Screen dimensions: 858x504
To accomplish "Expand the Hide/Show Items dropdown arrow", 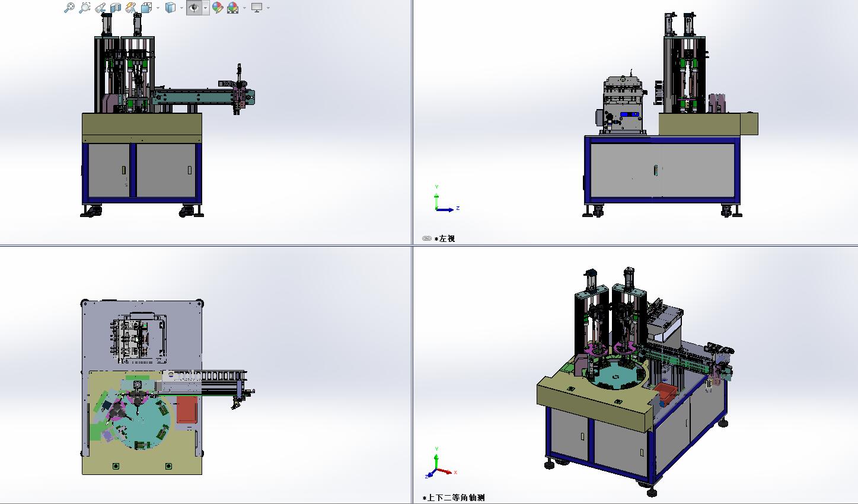I will [x=205, y=8].
